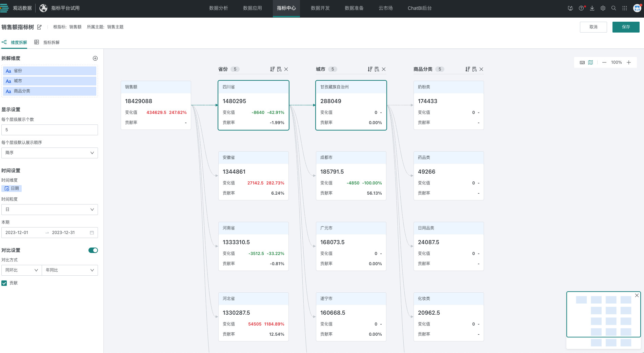Click the add dimension plus icon
Screen dimensions: 644x353
95,58
